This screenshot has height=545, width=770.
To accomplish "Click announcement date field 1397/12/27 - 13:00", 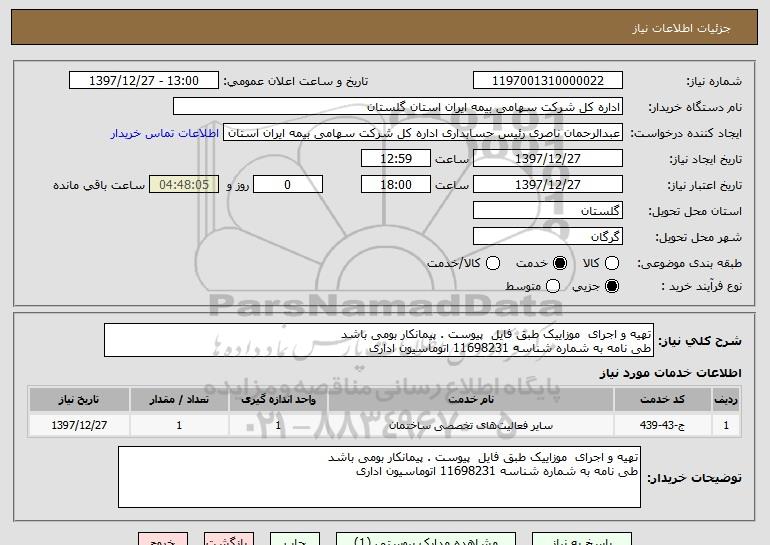I will click(x=144, y=81).
